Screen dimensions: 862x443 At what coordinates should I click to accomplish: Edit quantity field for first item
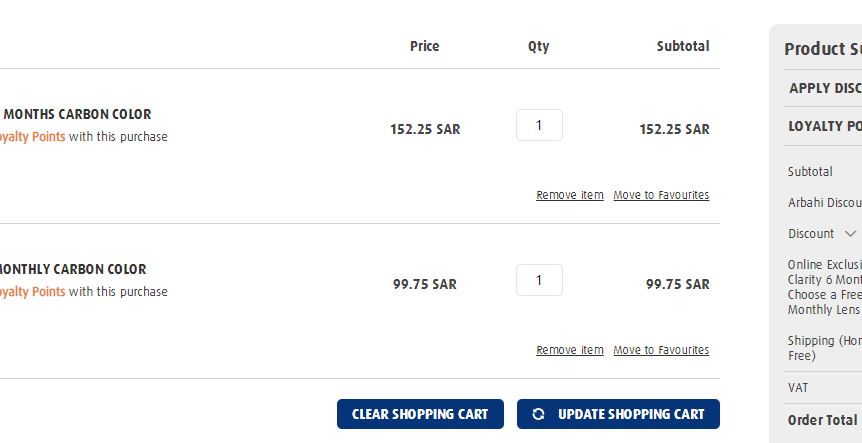tap(539, 125)
